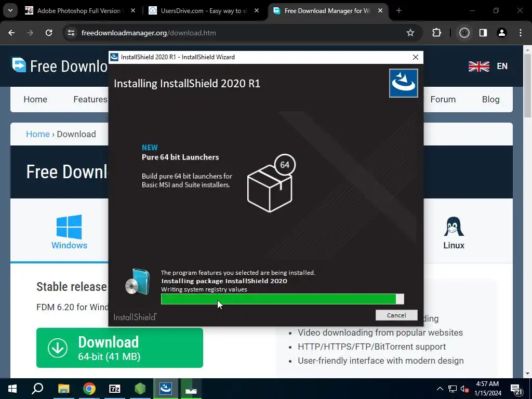The width and height of the screenshot is (532, 399).
Task: Close the UsersDrive.com browser tab
Action: (257, 11)
